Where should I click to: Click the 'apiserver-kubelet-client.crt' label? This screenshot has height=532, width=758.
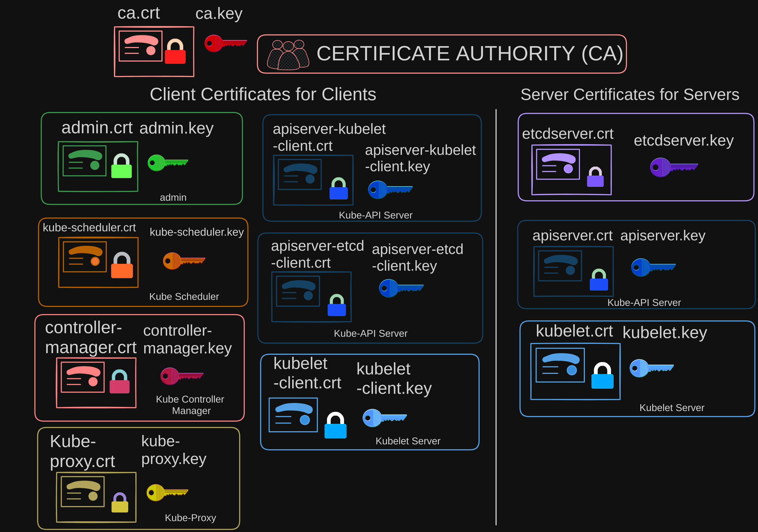click(329, 137)
